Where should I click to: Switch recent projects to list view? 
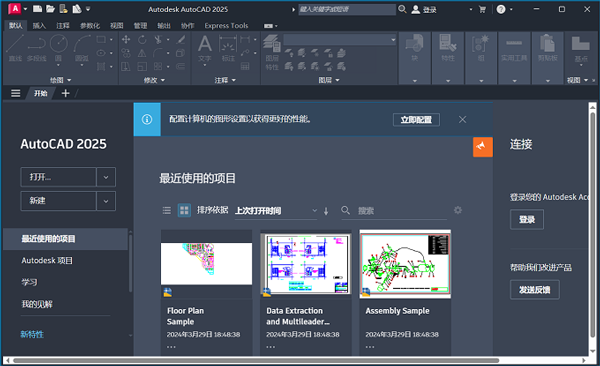[166, 211]
